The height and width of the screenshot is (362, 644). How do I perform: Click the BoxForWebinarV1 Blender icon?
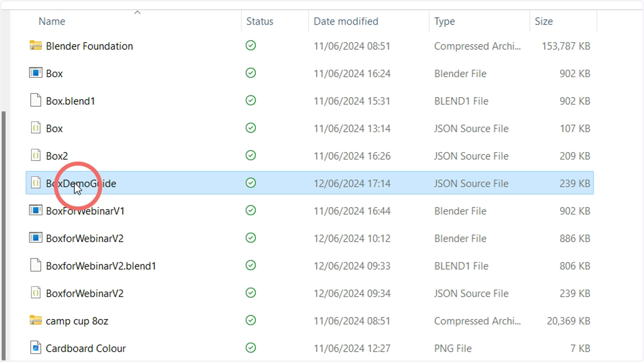click(35, 210)
